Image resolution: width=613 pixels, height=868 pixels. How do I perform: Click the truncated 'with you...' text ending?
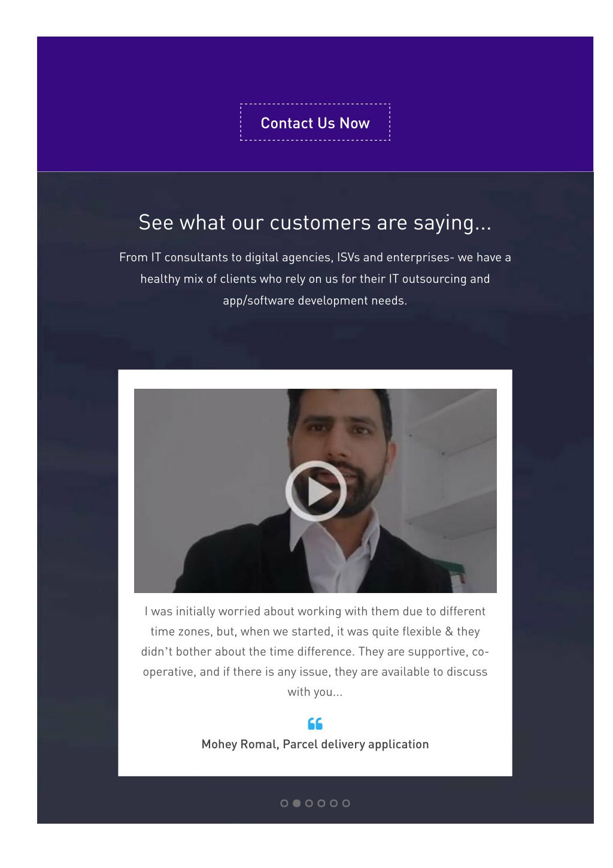315,692
